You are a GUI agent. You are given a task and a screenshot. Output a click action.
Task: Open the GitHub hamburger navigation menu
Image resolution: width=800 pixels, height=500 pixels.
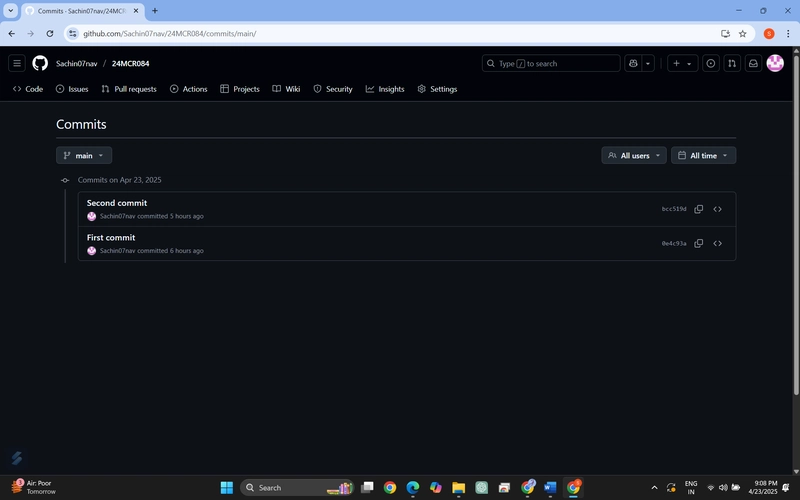pyautogui.click(x=17, y=63)
